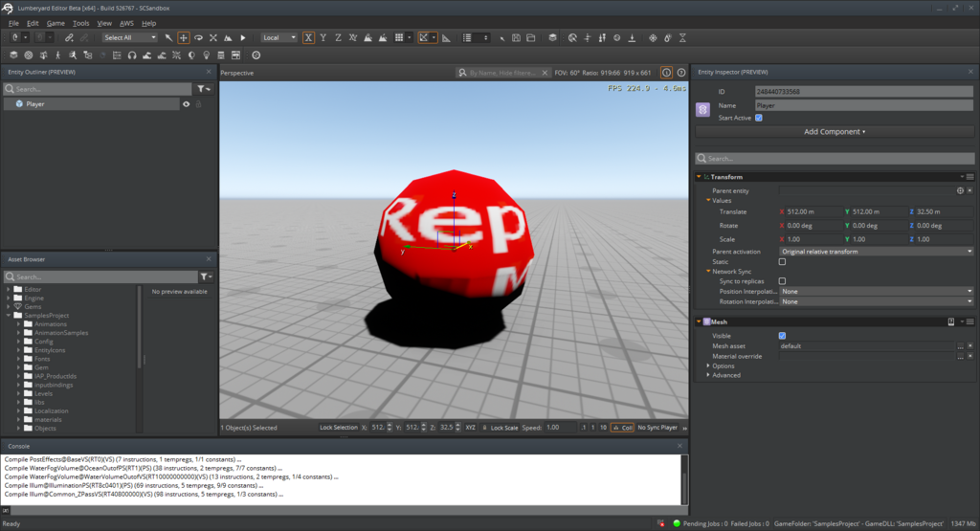Screen dimensions: 980x531
Task: Open the AWS menu
Action: pos(126,23)
